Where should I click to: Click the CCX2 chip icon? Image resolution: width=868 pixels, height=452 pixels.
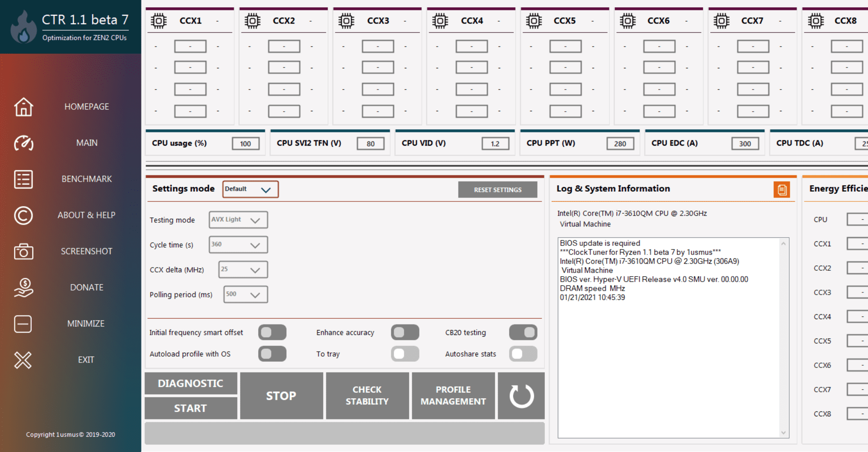tap(252, 21)
